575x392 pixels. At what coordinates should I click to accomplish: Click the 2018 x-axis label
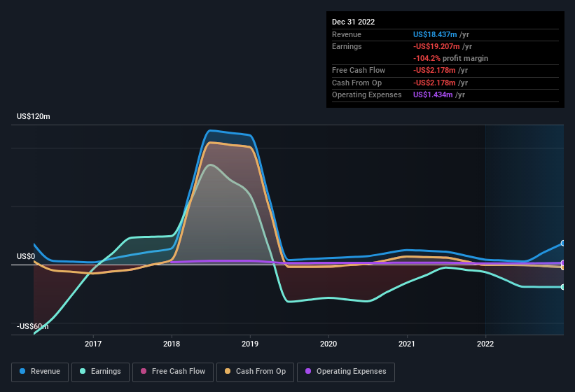tap(172, 344)
